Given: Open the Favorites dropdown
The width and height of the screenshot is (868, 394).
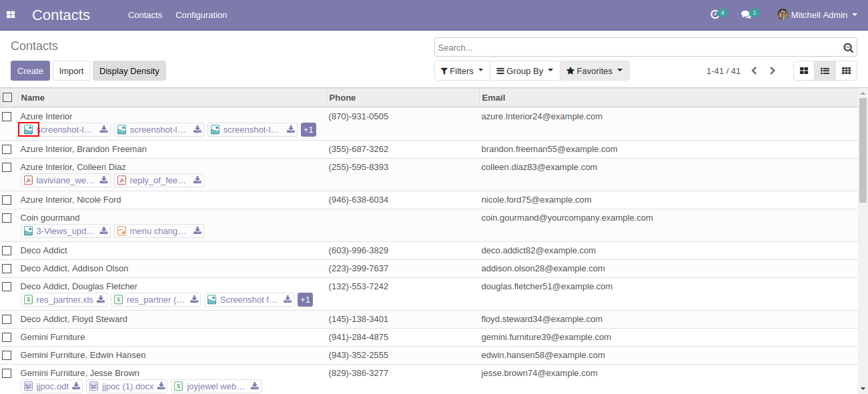Looking at the screenshot, I should (594, 71).
